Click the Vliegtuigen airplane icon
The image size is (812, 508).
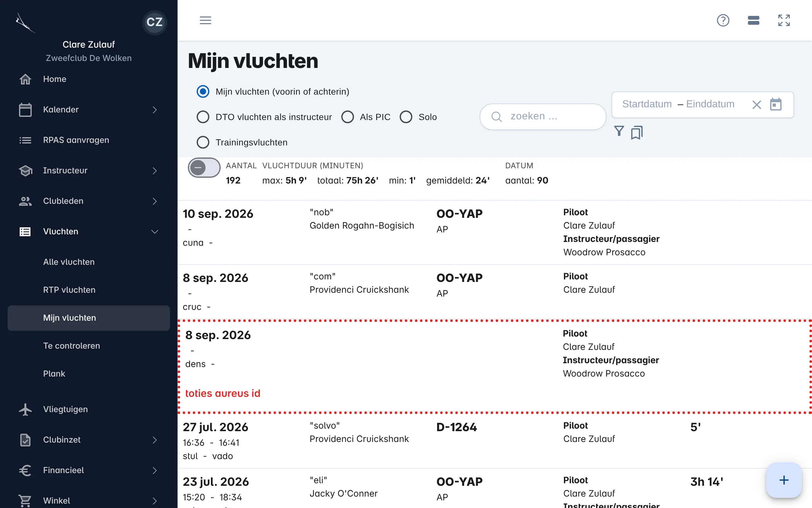pos(25,410)
